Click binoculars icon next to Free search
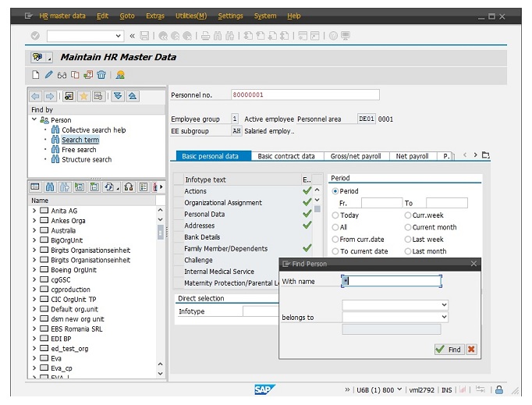The height and width of the screenshot is (405, 532). pyautogui.click(x=55, y=150)
